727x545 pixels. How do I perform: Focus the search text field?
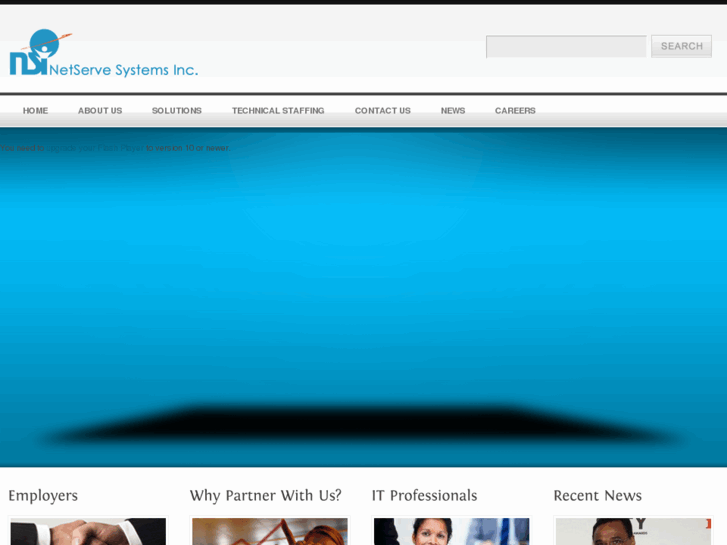pos(566,46)
